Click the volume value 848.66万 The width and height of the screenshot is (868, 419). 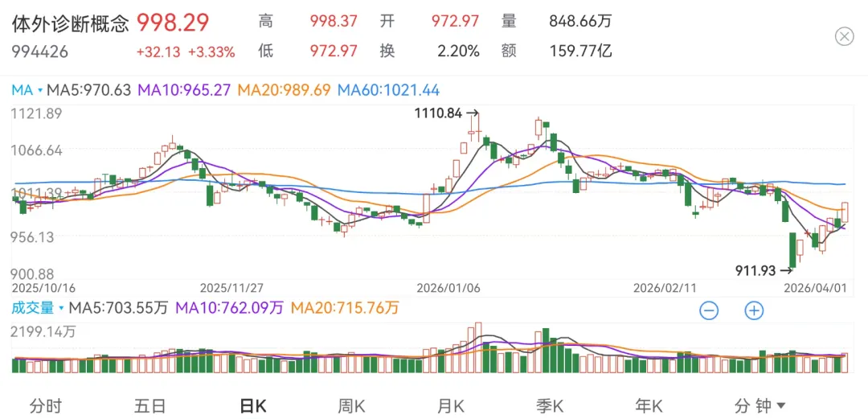[x=581, y=22]
